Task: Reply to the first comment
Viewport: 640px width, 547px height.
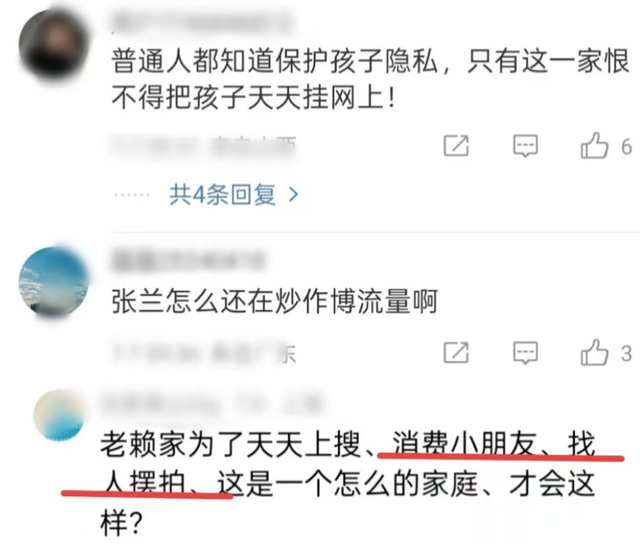Action: tap(525, 146)
